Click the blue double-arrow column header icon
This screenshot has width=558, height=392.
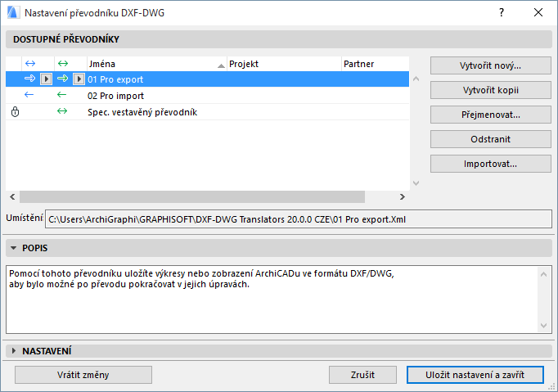tap(30, 63)
